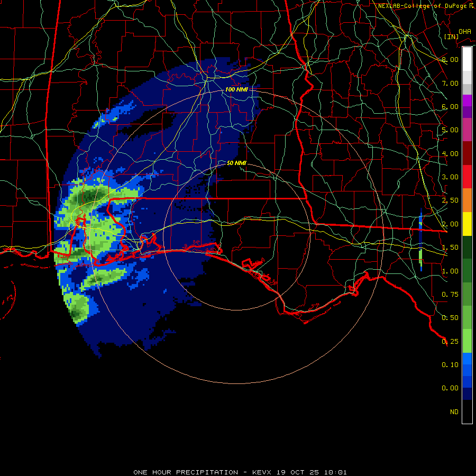Pick the black ND legend swatch
The width and height of the screenshot is (476, 476).
coord(467,411)
